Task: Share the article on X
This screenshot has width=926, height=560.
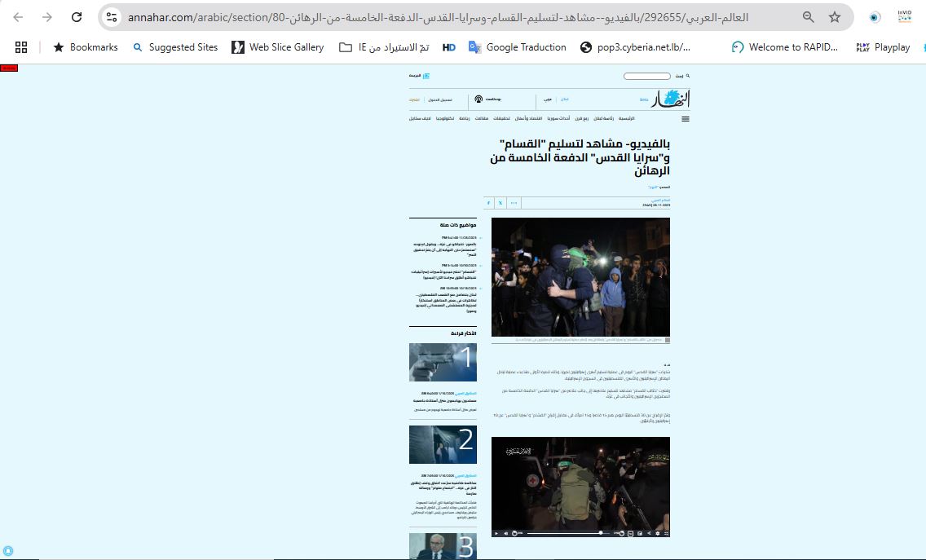Action: [500, 203]
